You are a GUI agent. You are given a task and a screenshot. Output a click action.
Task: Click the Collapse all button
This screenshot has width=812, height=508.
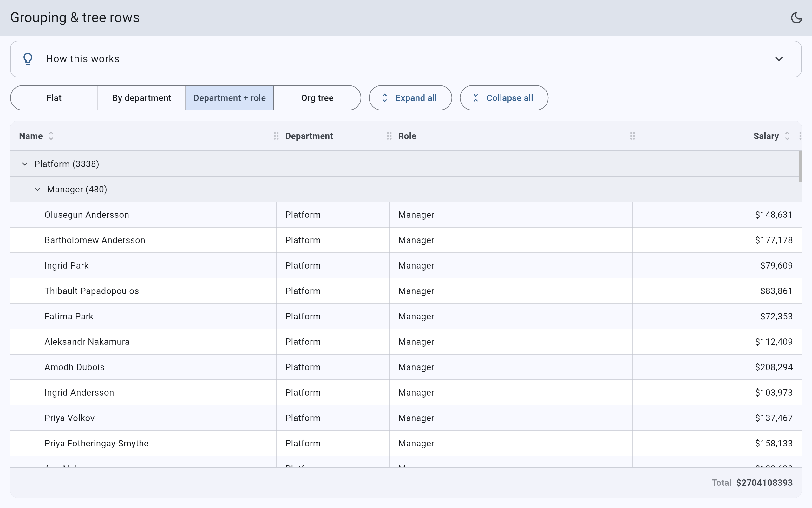[504, 98]
